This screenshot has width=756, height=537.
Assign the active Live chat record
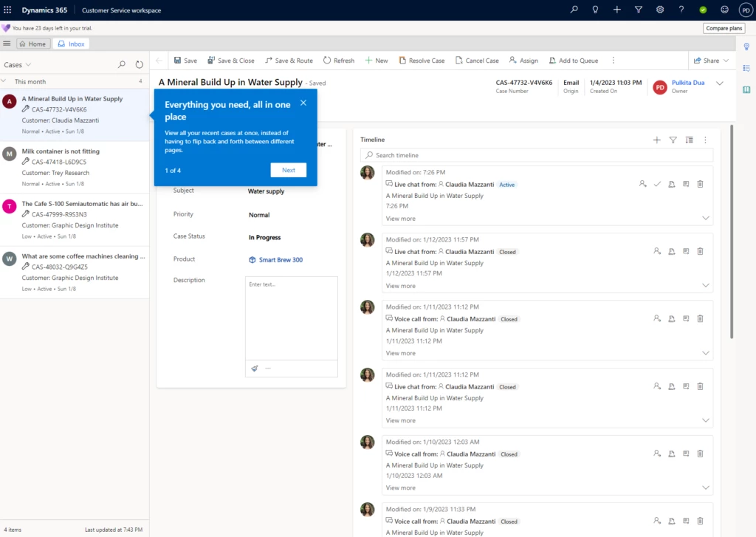pyautogui.click(x=642, y=184)
